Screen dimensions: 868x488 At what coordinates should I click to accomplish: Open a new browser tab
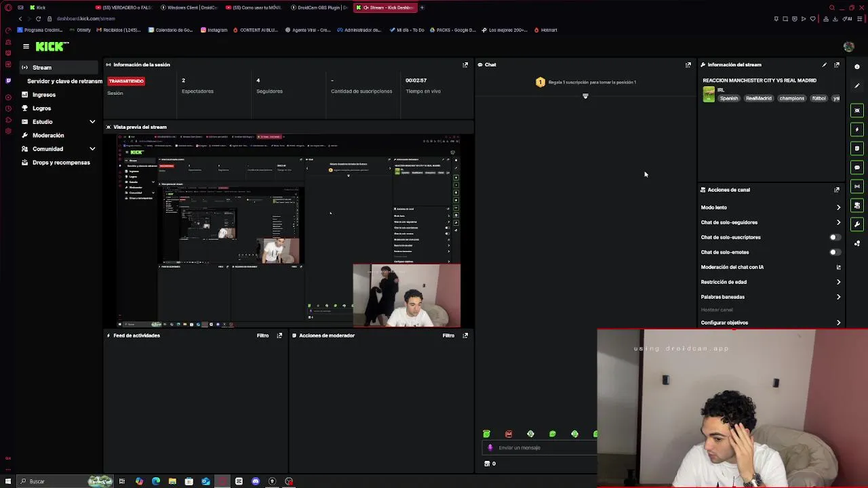pos(422,7)
